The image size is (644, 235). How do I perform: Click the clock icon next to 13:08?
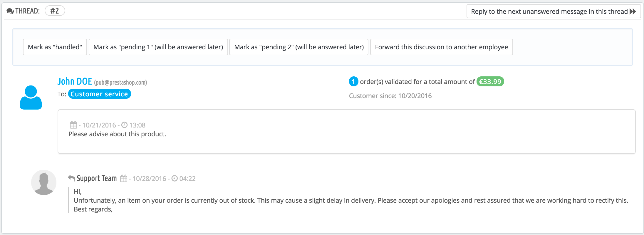tap(125, 125)
